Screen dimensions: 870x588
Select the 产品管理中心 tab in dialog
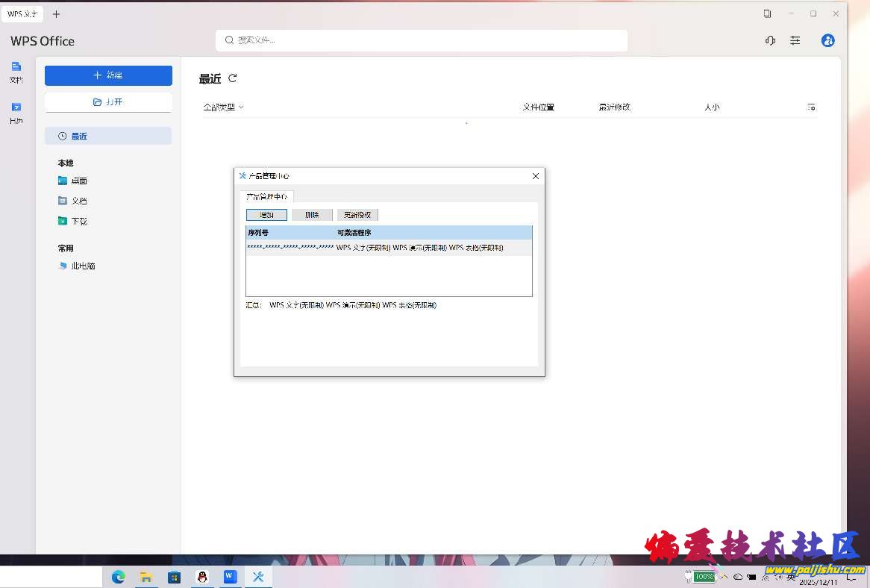(x=266, y=196)
